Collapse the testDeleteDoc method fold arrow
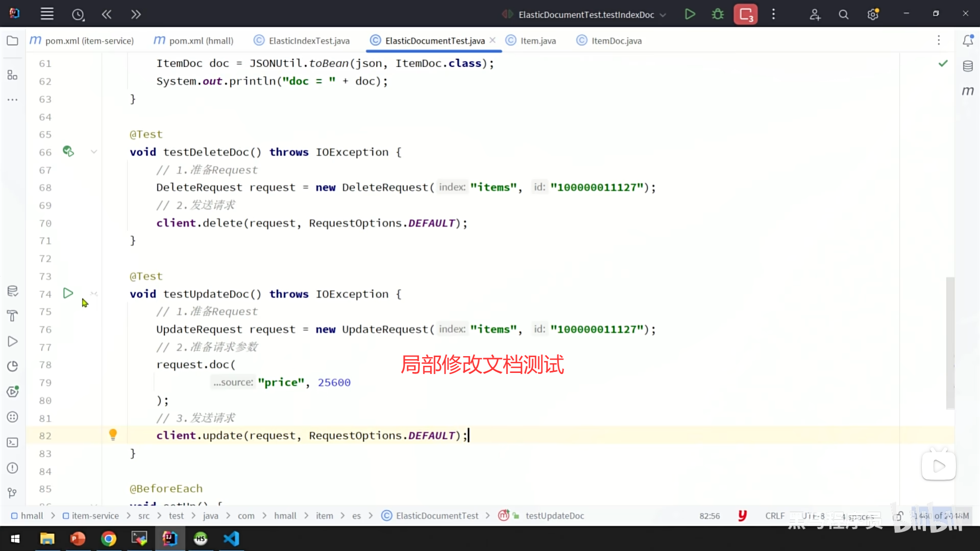Screen dimensions: 980x551 94,152
